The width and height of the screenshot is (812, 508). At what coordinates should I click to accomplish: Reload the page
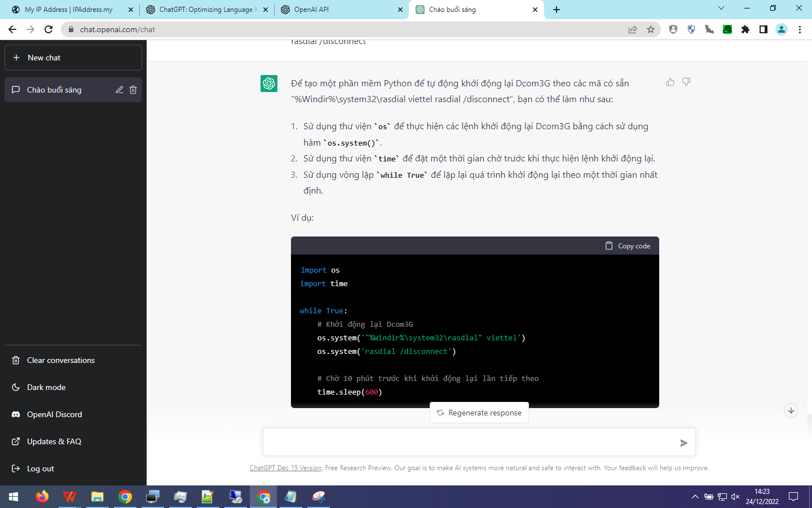tap(48, 29)
